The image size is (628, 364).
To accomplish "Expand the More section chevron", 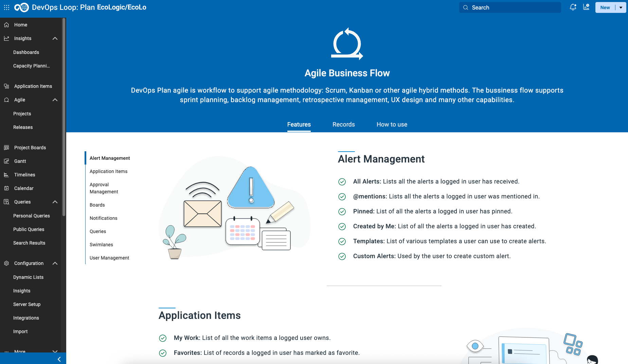I will (x=55, y=351).
